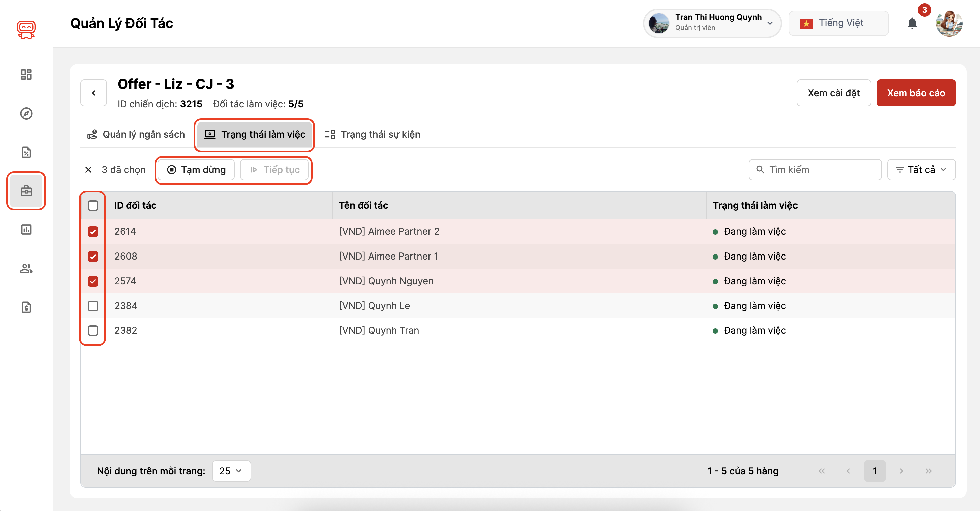980x511 pixels.
Task: Clear selection with the X icon
Action: (88, 170)
